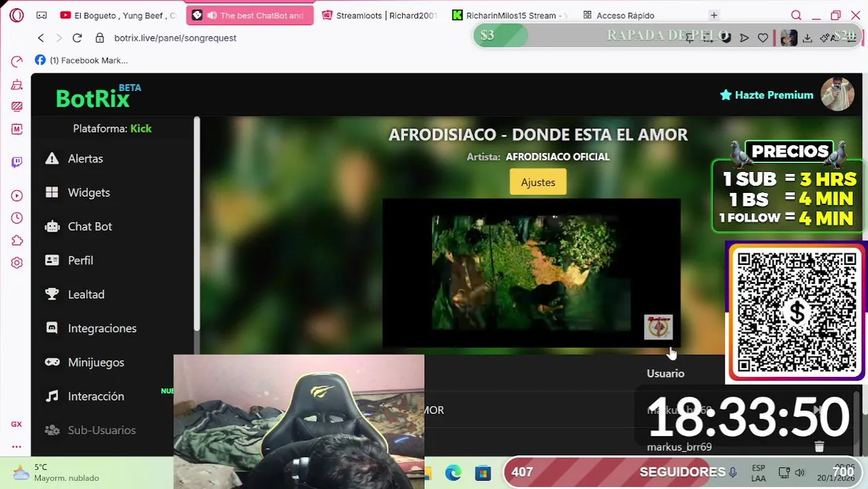Open the weather widget on taskbar
The width and height of the screenshot is (868, 489).
[x=58, y=473]
